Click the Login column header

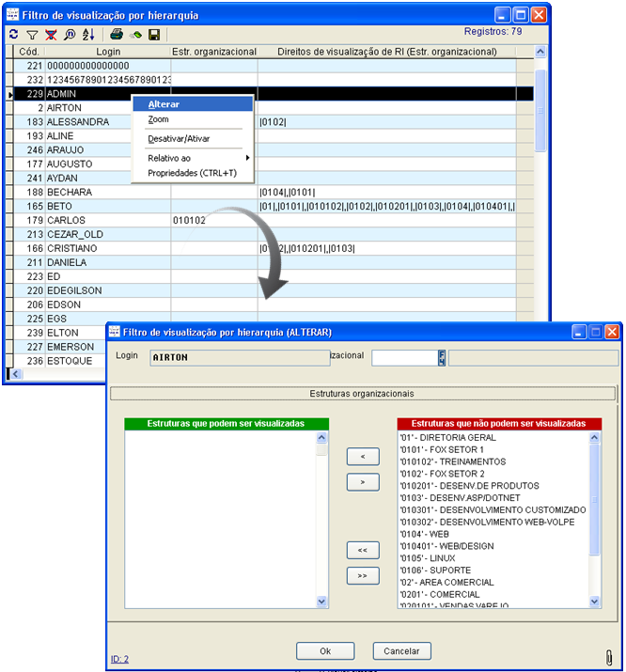pyautogui.click(x=108, y=51)
